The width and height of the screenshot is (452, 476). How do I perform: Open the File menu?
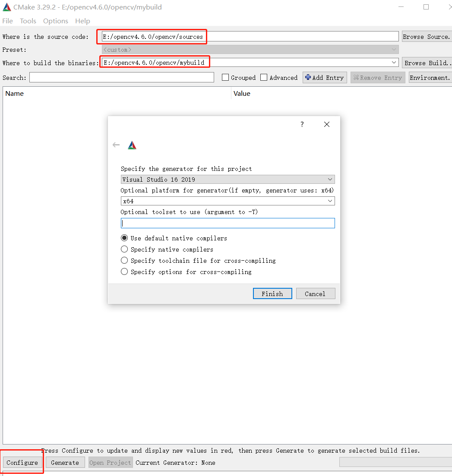[x=8, y=21]
